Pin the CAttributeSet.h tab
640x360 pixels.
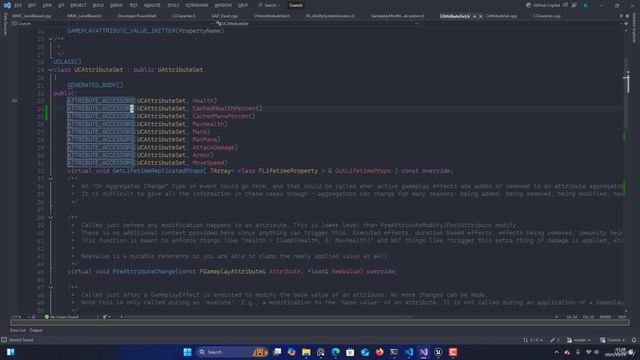click(474, 16)
